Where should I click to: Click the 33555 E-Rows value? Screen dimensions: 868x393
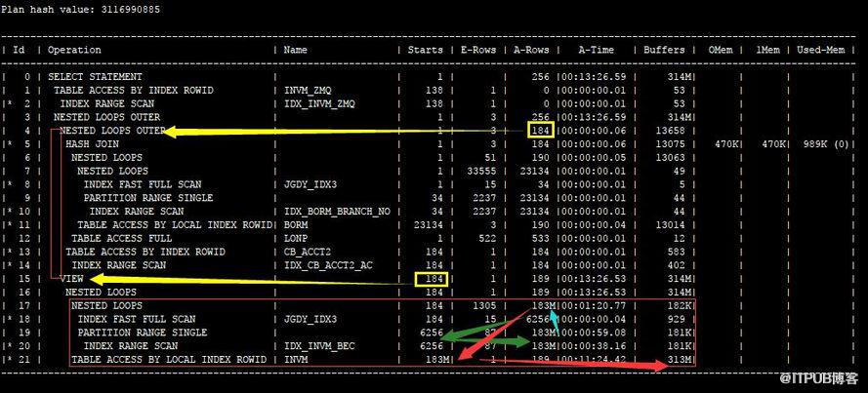coord(481,172)
